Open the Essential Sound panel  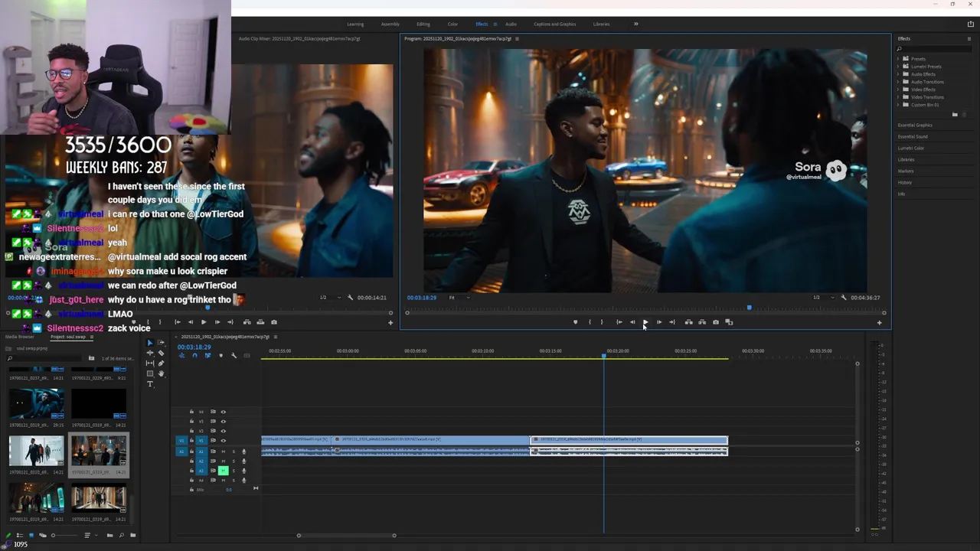tap(913, 136)
